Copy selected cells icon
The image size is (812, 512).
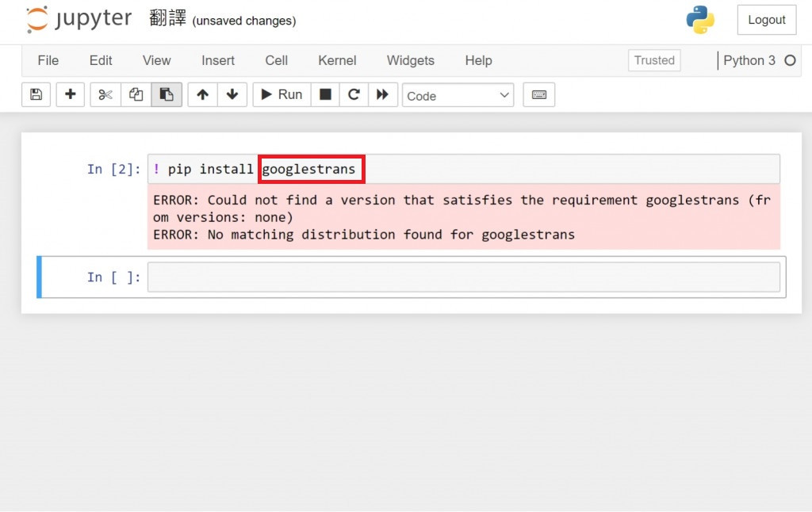pos(136,95)
